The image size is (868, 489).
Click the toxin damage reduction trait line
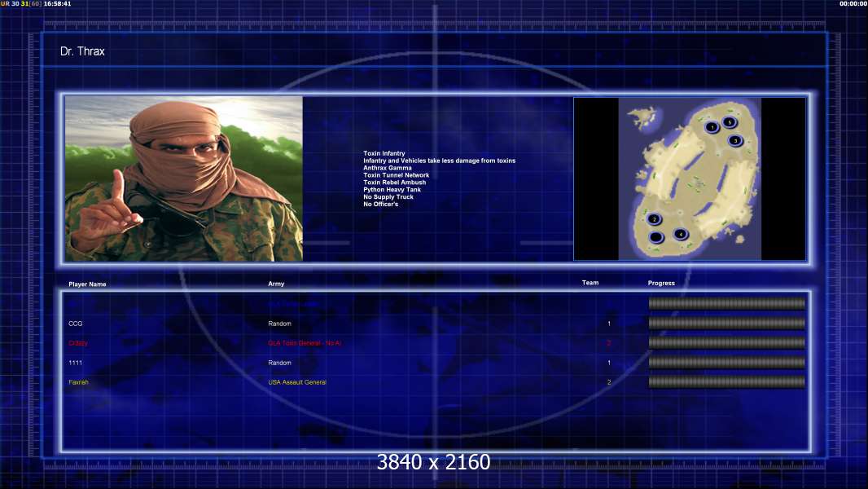[440, 161]
